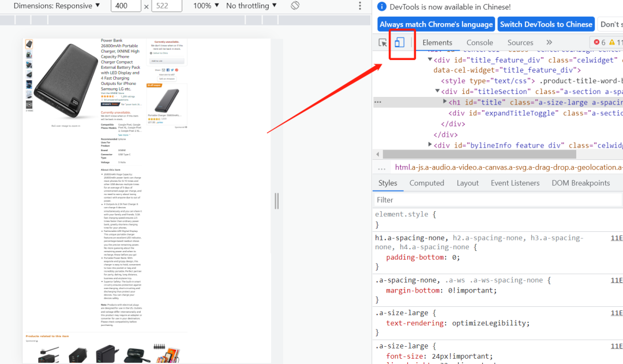Toggle the device toolbar icon

(x=399, y=42)
